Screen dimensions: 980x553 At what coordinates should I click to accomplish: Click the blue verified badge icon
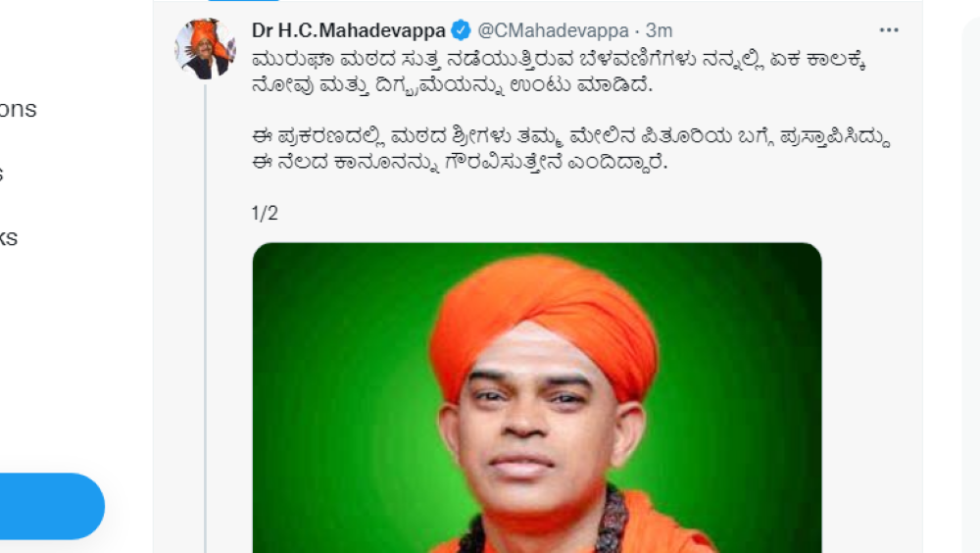[462, 30]
